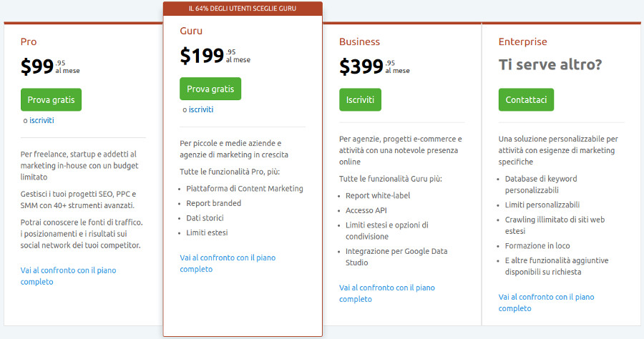Click the Pro plan's Prova gratis button
The width and height of the screenshot is (644, 339).
click(51, 99)
